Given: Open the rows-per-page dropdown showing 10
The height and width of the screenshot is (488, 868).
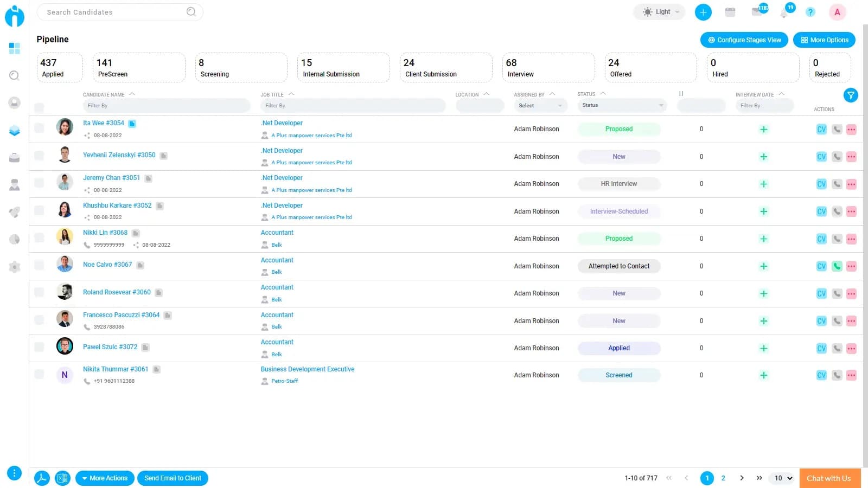Looking at the screenshot, I should coord(783,478).
